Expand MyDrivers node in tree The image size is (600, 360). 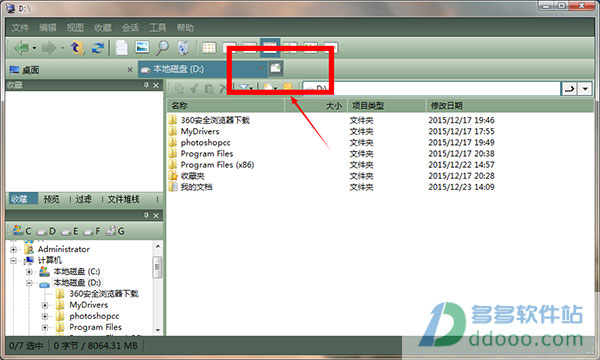[45, 305]
